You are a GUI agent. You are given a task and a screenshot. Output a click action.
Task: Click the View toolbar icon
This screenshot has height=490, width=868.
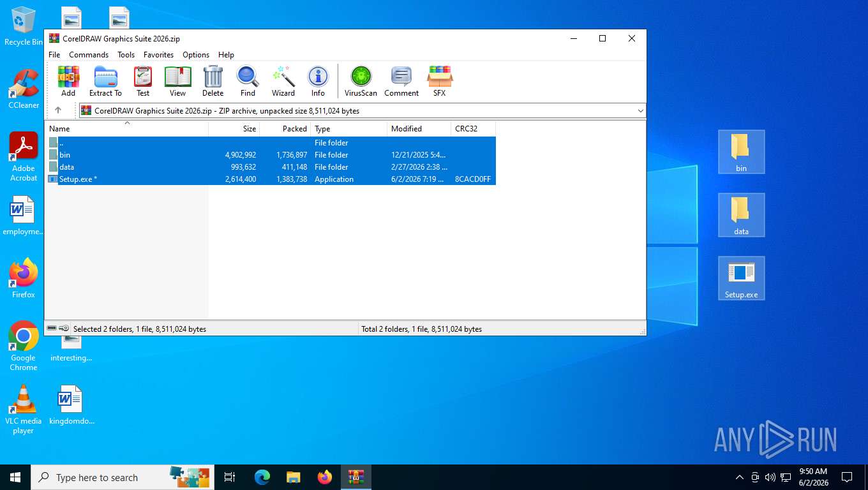tap(177, 81)
